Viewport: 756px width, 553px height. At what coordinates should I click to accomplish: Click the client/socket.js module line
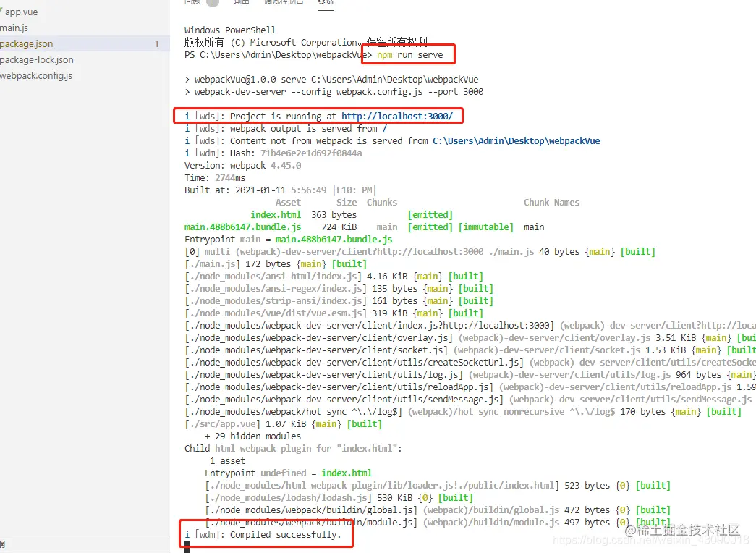click(x=470, y=350)
